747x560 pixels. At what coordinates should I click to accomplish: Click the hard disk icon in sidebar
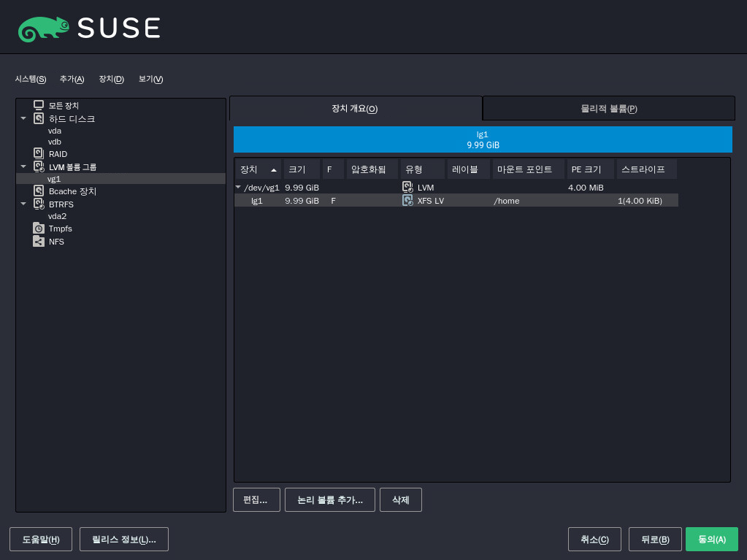pyautogui.click(x=39, y=118)
